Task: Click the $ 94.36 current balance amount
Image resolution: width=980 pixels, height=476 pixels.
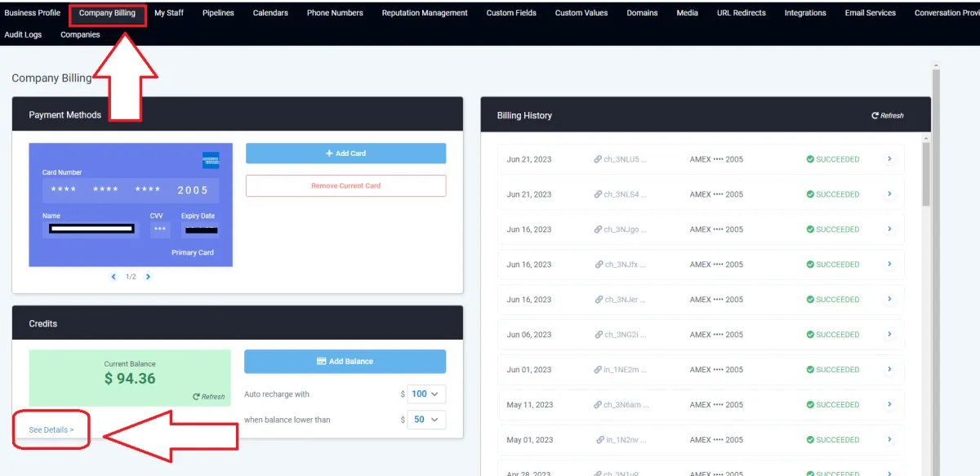Action: pyautogui.click(x=130, y=379)
